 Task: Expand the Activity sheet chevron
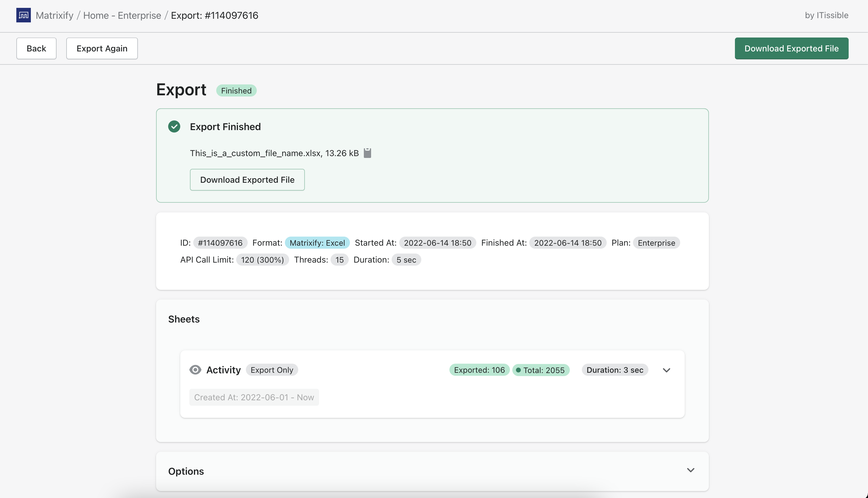[666, 370]
